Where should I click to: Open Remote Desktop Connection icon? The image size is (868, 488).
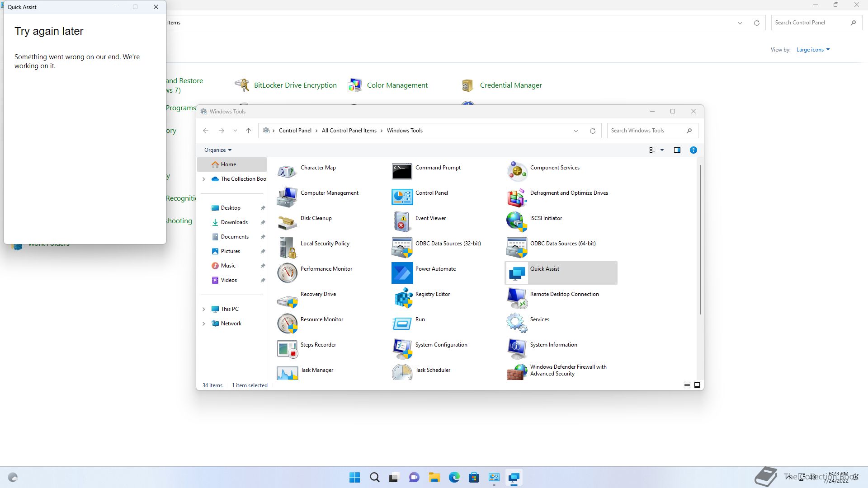click(x=517, y=298)
